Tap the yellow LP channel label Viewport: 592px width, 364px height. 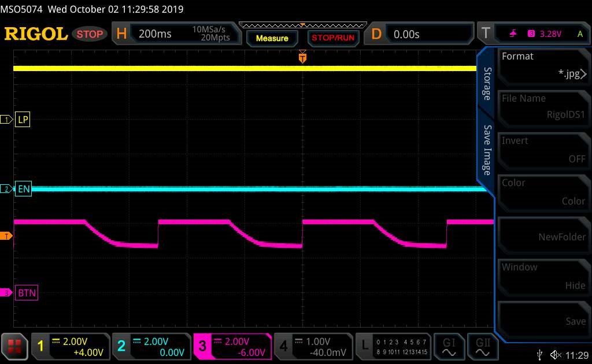(x=23, y=120)
